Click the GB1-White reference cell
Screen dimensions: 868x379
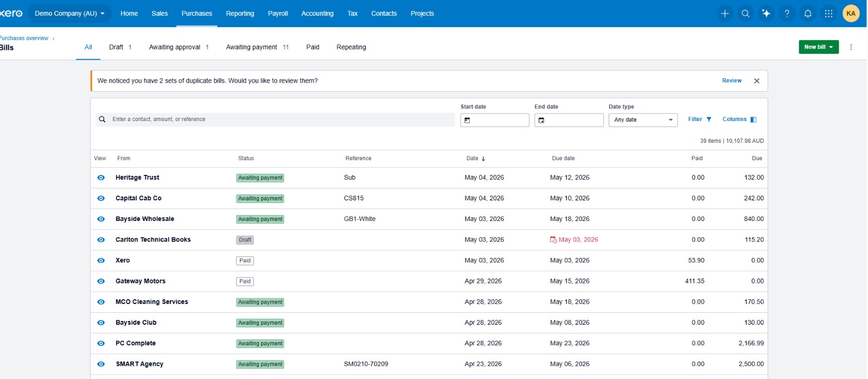pyautogui.click(x=360, y=219)
